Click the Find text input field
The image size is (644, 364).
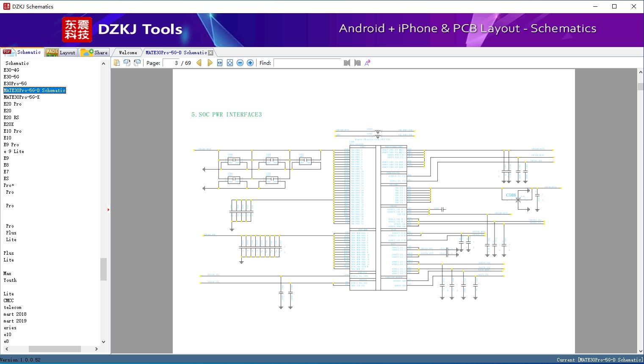point(307,63)
